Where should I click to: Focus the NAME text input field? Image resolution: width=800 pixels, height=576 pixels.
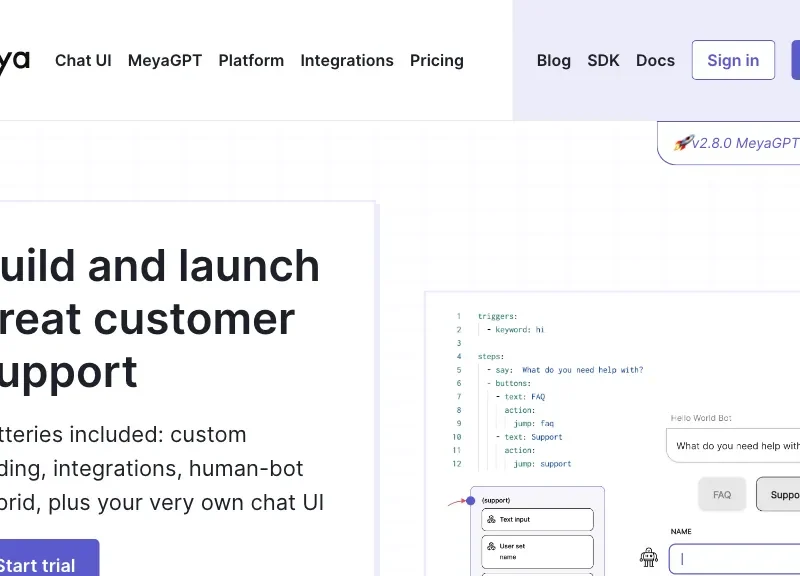735,559
